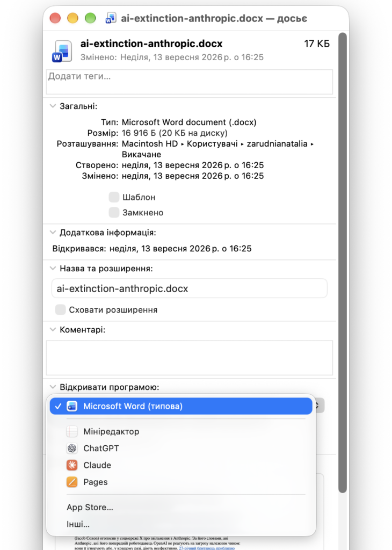Click the Додати теги field
This screenshot has width=392, height=550.
point(190,82)
